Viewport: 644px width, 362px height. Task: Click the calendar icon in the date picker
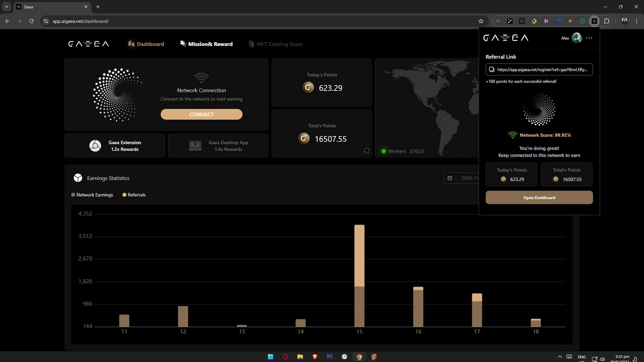click(x=450, y=178)
